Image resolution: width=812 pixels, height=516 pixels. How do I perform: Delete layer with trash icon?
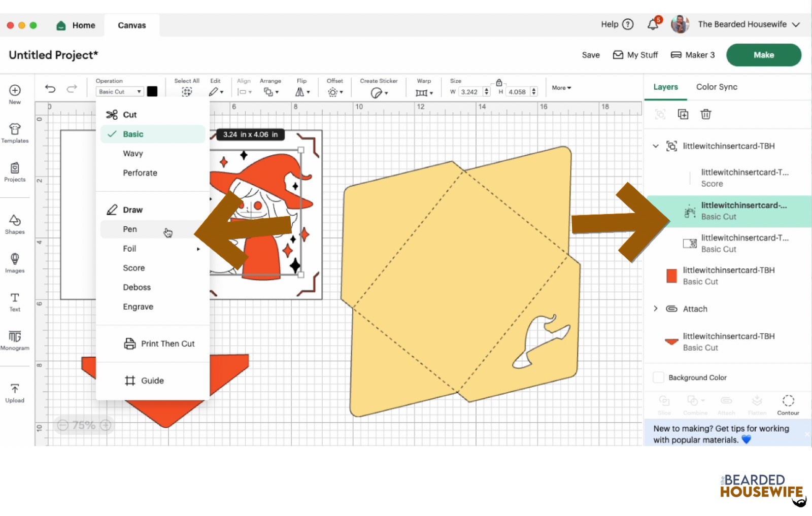pyautogui.click(x=705, y=114)
